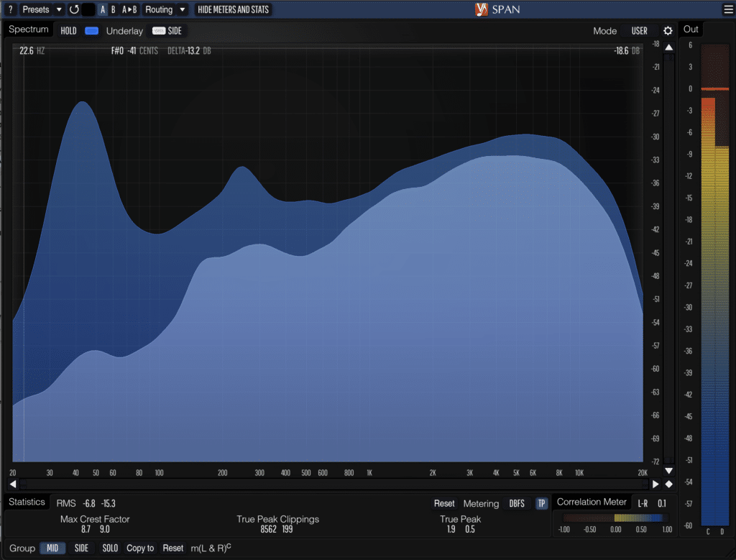Click the m(L & R) channel label
The height and width of the screenshot is (560, 736).
211,548
